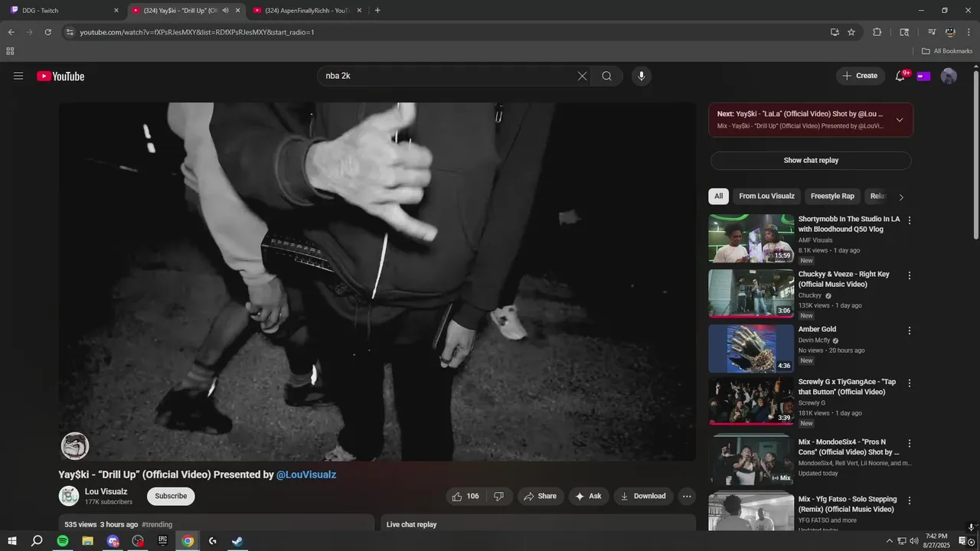Screen dimensions: 980x551
Task: Switch to AspenFinallyRichh YouTube tab
Action: [307, 11]
